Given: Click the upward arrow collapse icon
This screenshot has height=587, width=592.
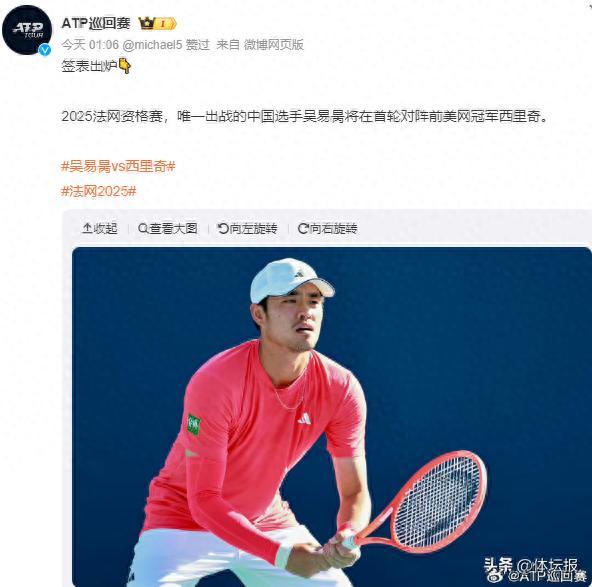Looking at the screenshot, I should 87,228.
